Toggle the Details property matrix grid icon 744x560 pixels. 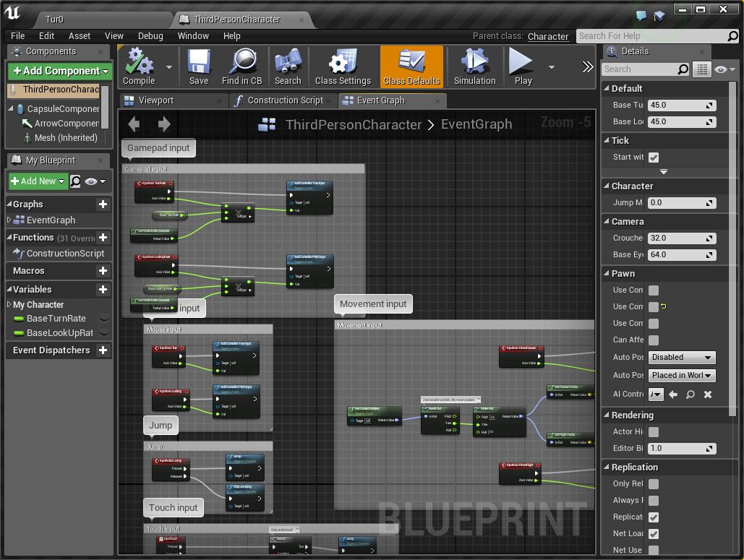coord(702,69)
